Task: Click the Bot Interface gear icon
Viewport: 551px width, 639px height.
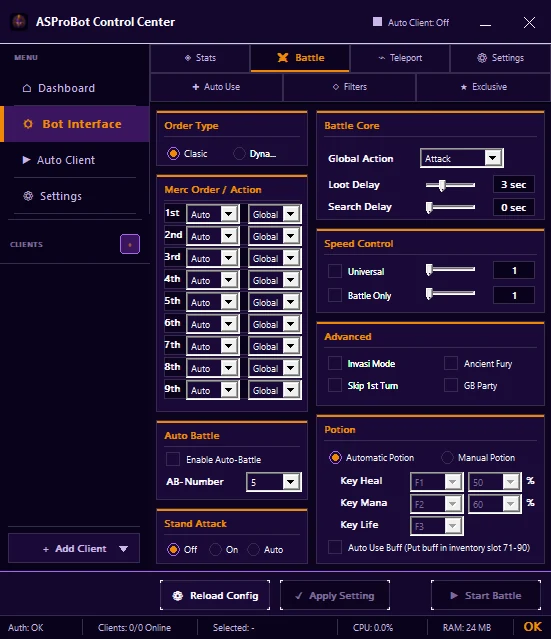Action: [x=28, y=124]
